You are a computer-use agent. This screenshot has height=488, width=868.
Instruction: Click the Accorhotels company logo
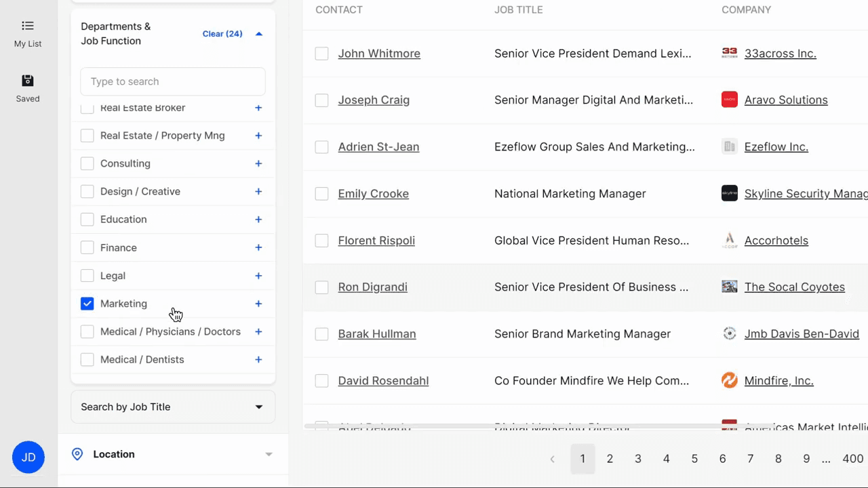(x=730, y=241)
